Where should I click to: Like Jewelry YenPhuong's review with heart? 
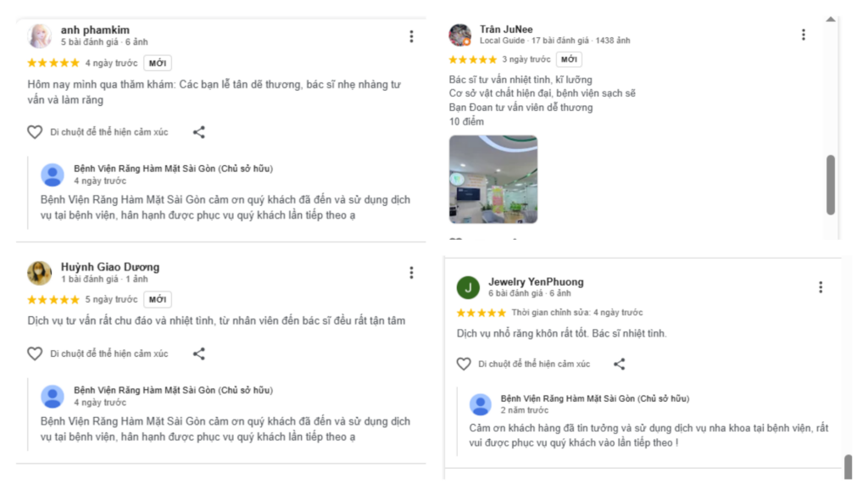pyautogui.click(x=464, y=364)
